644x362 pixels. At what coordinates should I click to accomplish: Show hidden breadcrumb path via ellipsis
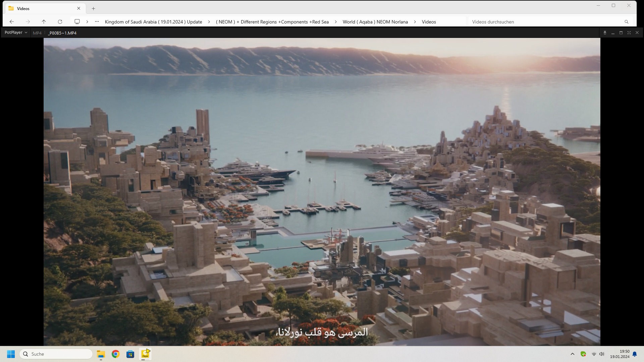[x=97, y=22]
